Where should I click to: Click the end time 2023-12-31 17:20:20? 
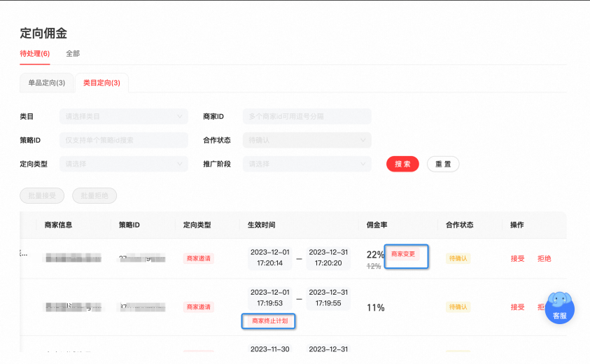[x=328, y=258]
